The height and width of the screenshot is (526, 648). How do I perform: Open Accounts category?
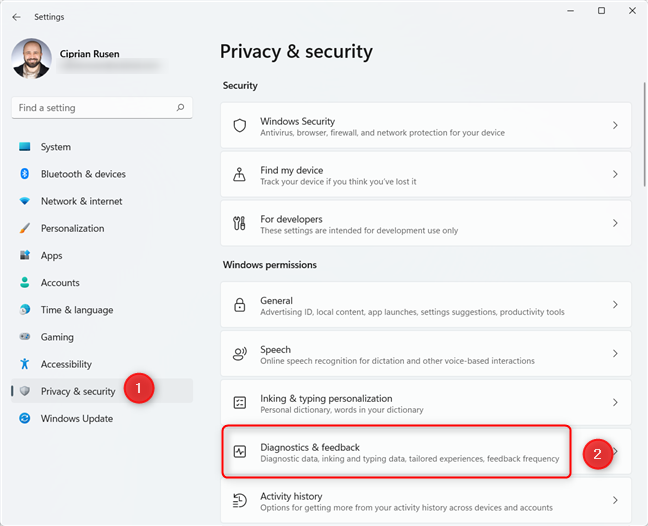click(102, 283)
